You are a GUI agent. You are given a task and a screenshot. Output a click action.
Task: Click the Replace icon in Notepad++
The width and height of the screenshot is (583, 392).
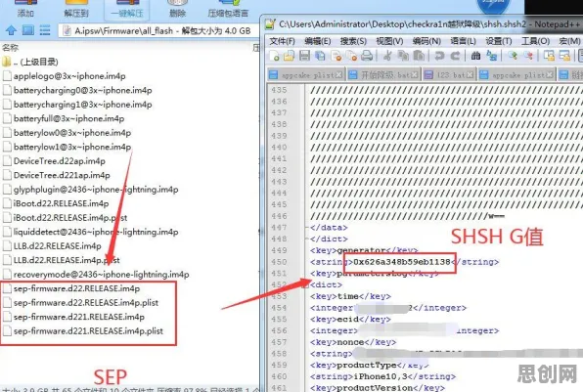tap(491, 56)
